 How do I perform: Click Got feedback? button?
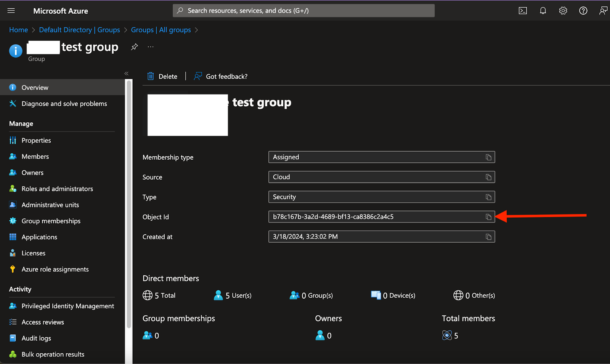click(221, 76)
